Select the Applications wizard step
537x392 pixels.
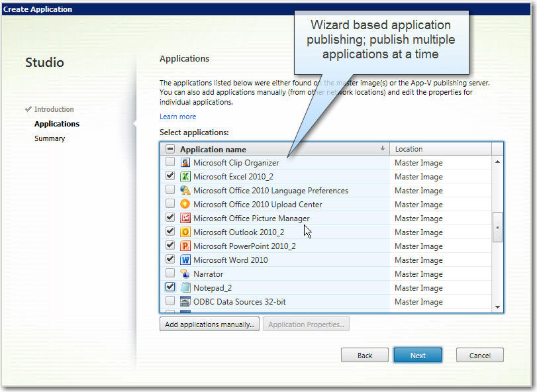click(57, 124)
